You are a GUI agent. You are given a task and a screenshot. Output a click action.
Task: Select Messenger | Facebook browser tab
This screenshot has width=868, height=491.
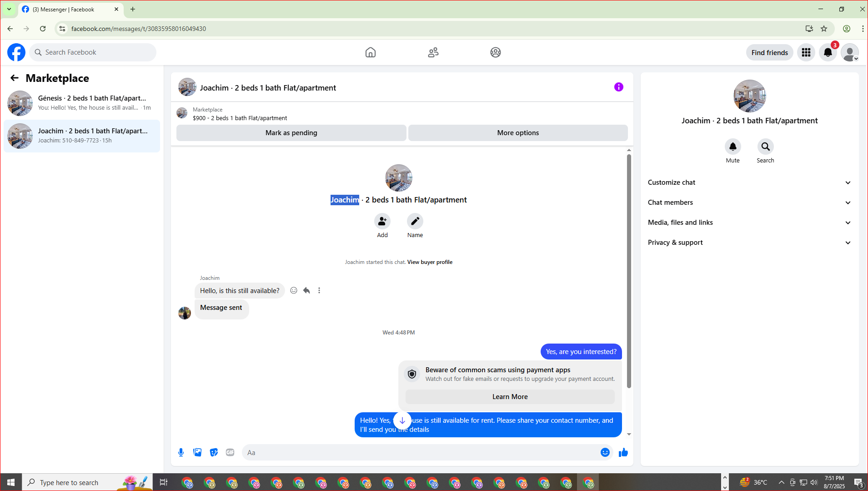[70, 10]
